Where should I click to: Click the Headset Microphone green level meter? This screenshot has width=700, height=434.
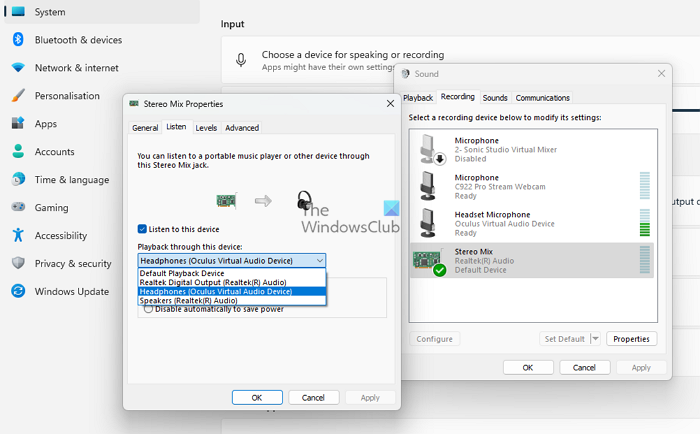pos(645,222)
